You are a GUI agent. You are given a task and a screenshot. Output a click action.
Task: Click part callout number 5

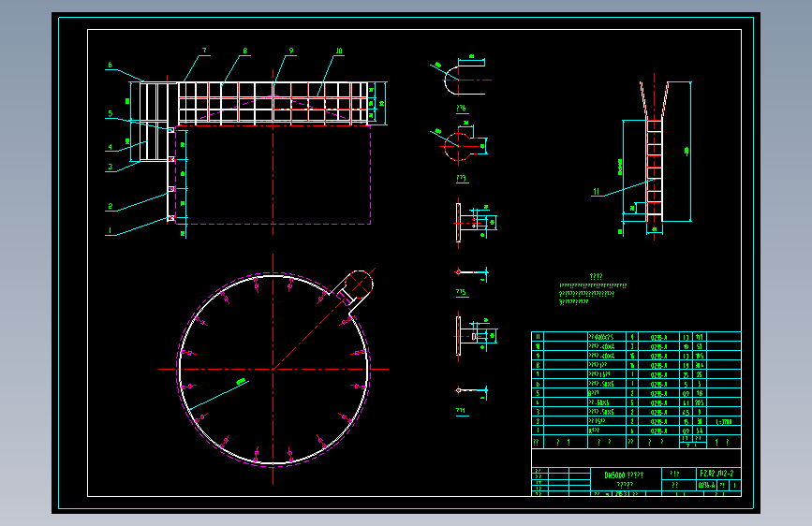pos(111,113)
